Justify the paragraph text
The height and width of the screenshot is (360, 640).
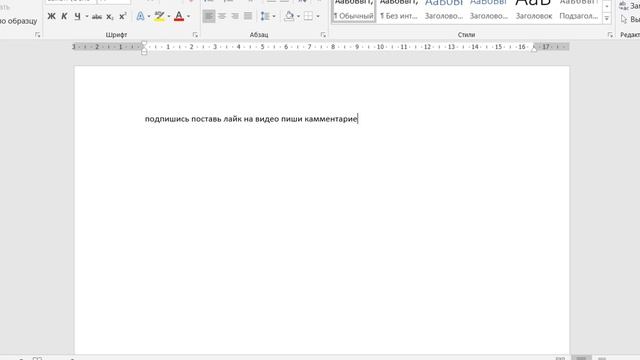[x=248, y=16]
